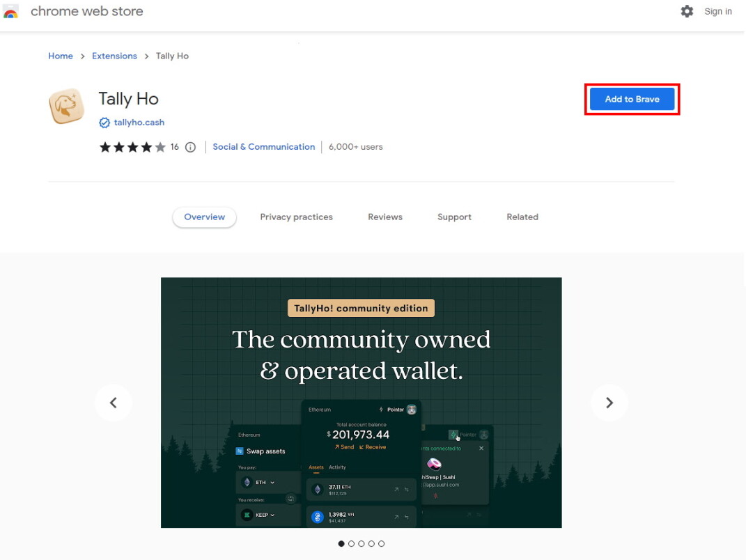Switch to the Privacy practices tab
Viewport: 746px width, 560px height.
coord(297,217)
